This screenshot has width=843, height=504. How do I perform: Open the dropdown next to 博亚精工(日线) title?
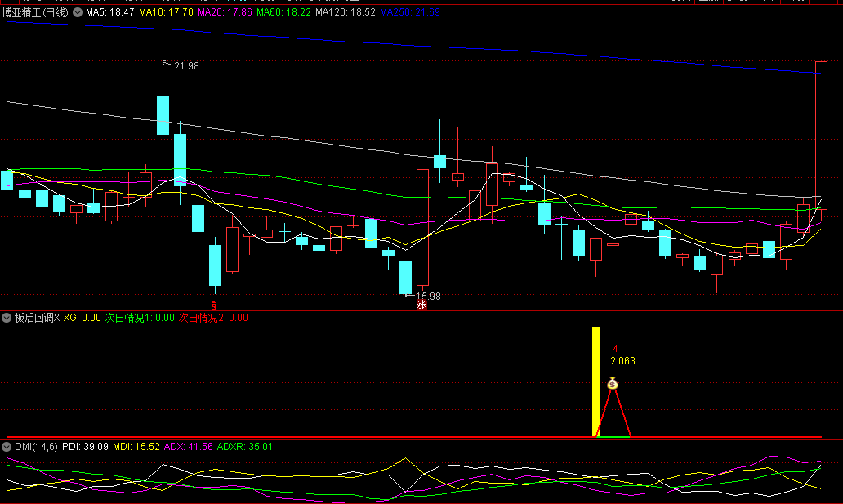tap(78, 12)
